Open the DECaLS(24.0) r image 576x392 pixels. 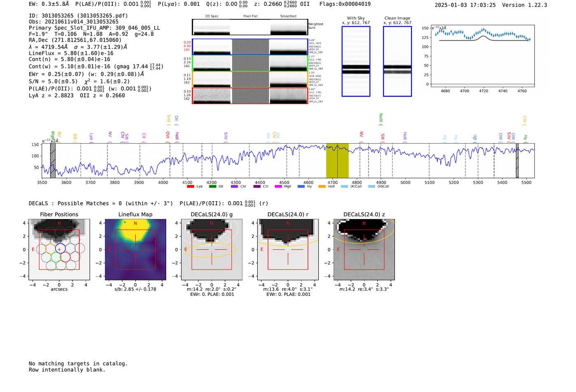click(288, 251)
